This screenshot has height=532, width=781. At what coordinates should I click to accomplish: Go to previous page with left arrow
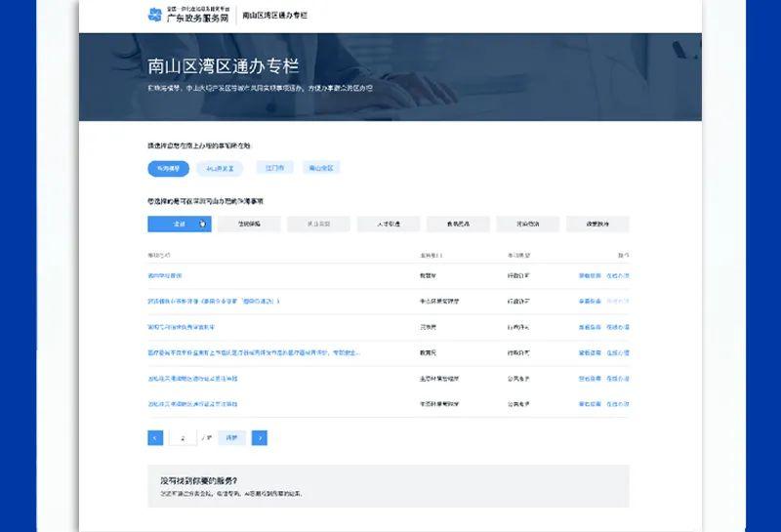pyautogui.click(x=155, y=438)
